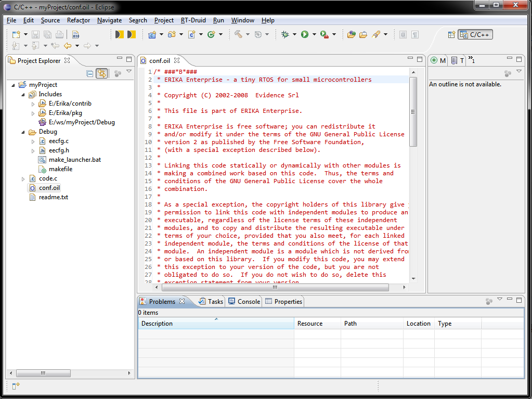Viewport: 532px width, 399px height.
Task: Toggle Show Whitespace Characters pilcrow icon
Action: pos(415,34)
